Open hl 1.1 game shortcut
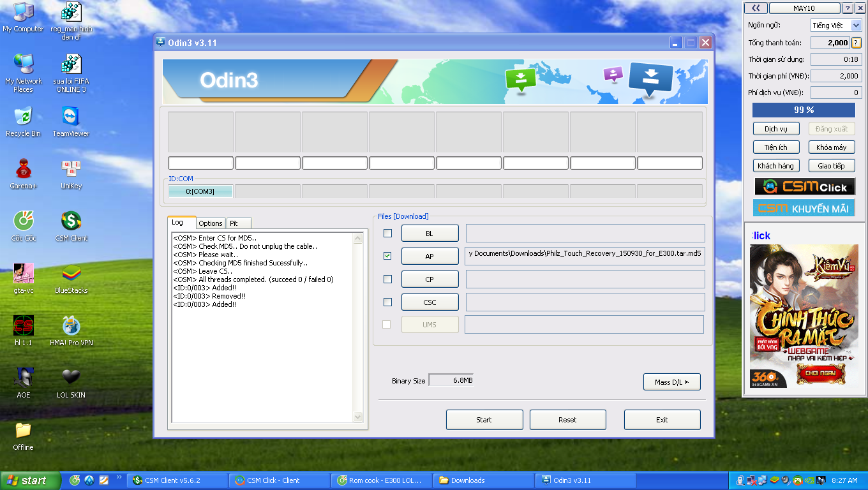The image size is (868, 490). [23, 331]
